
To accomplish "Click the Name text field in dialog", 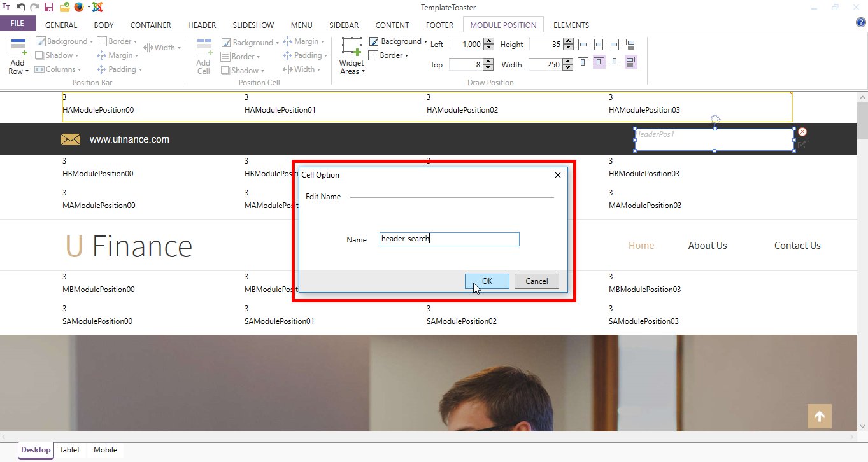I will click(x=449, y=239).
